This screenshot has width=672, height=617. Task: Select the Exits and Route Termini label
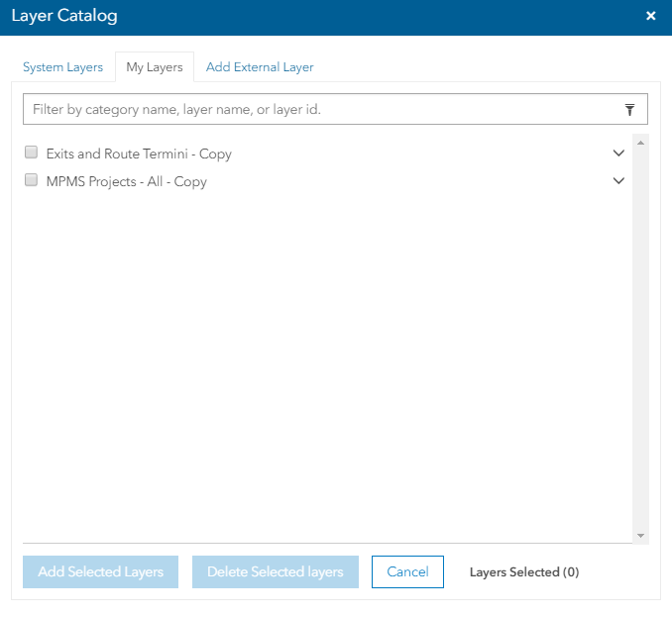(139, 154)
